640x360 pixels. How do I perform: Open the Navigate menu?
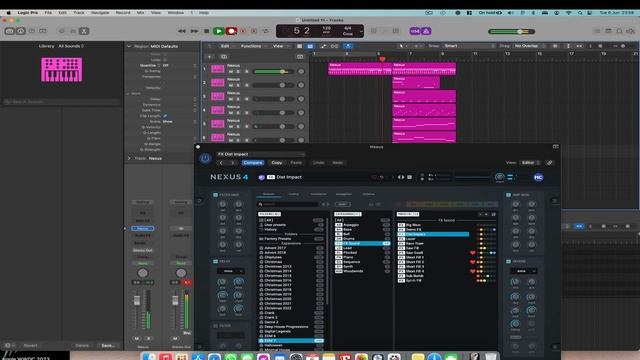click(x=100, y=13)
